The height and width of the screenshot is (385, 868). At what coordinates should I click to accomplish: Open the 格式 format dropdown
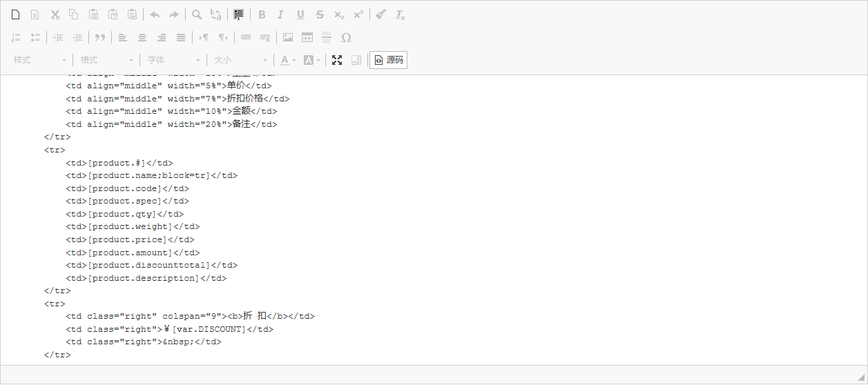(107, 60)
